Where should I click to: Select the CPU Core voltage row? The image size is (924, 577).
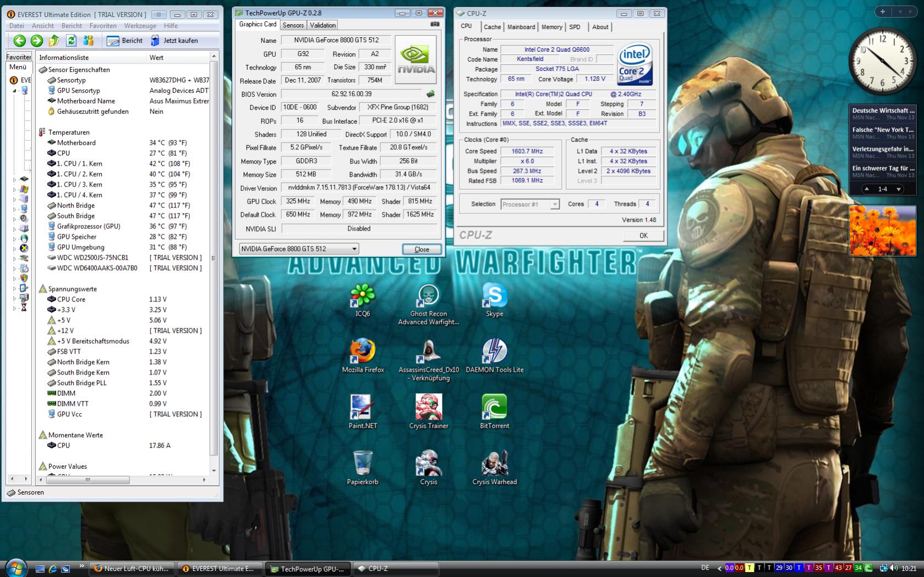[x=123, y=299]
